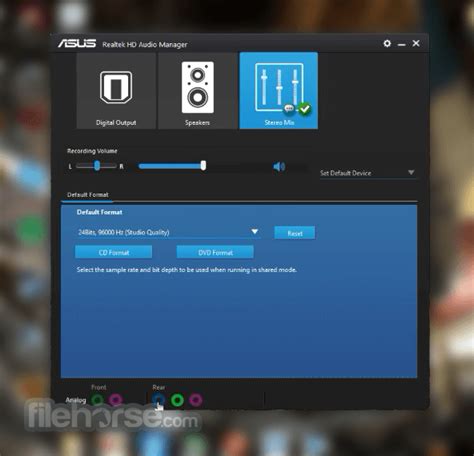Adjust the L/R balance slider handle
The height and width of the screenshot is (456, 474).
(x=97, y=166)
